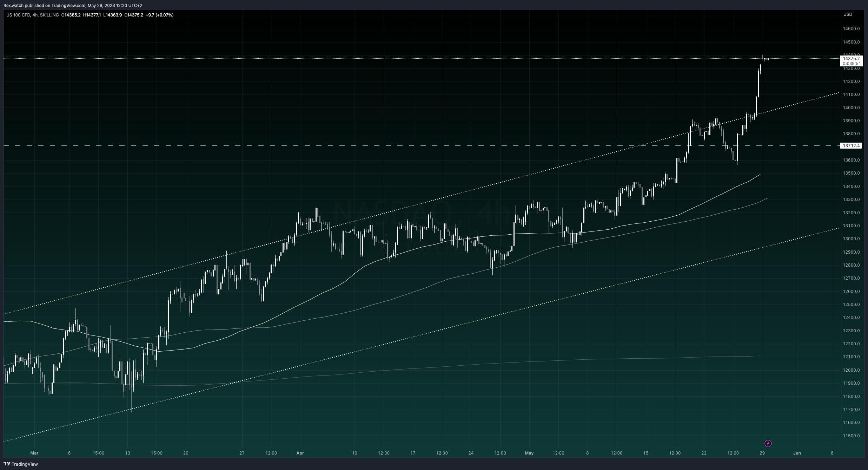
Task: Click the TradingView logo at bottom left
Action: 21,464
